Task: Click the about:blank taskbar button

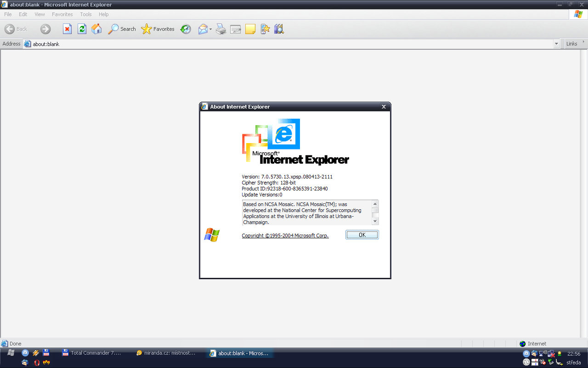Action: click(241, 353)
